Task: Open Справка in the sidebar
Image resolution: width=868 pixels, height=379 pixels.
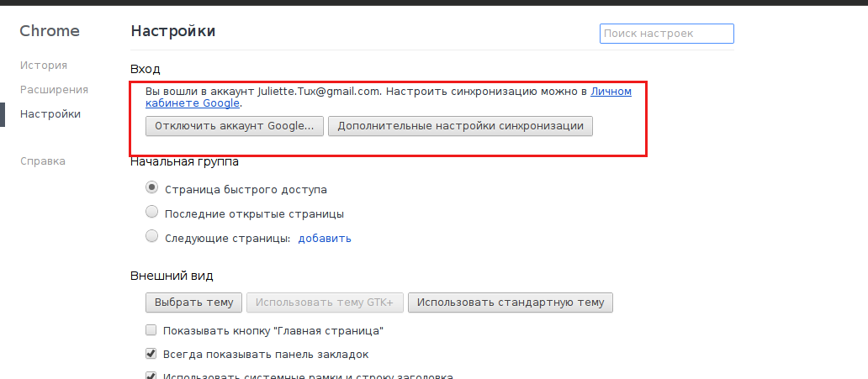Action: 43,161
